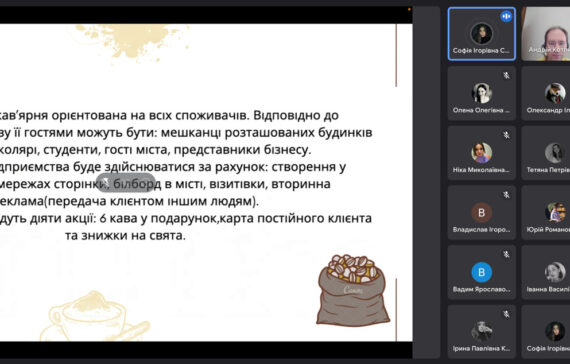This screenshot has width=570, height=364.
Task: Select Андрій's live video tile
Action: point(546,34)
